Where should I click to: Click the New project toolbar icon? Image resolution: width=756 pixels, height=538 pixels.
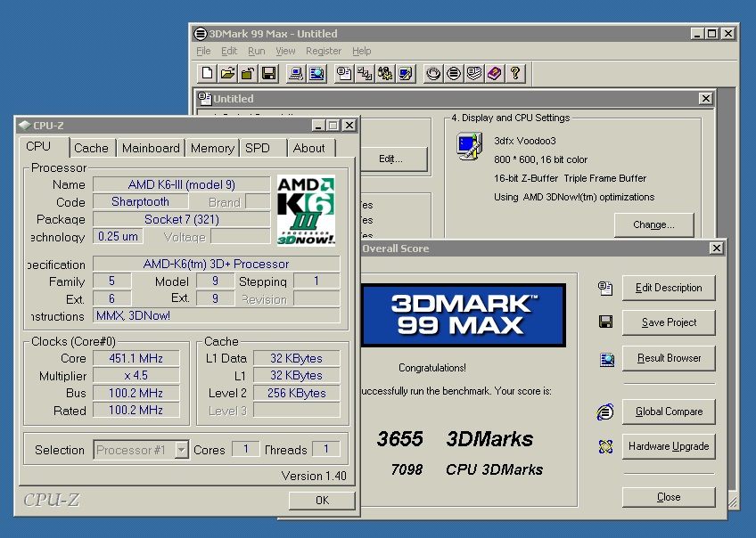(206, 73)
